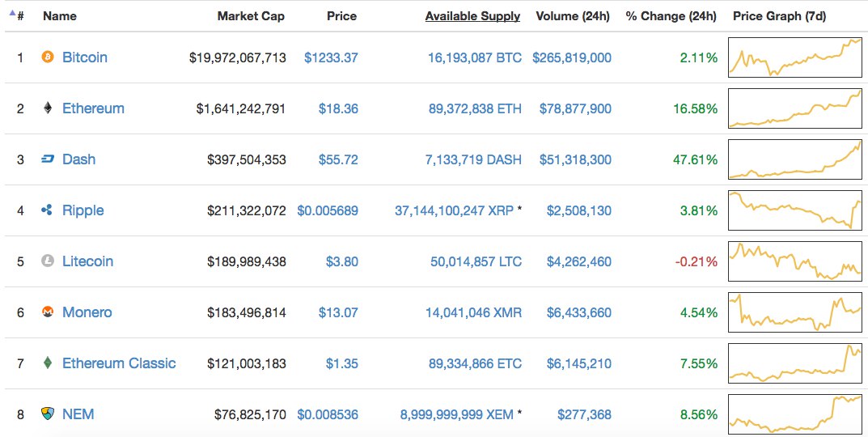The height and width of the screenshot is (437, 868).
Task: Click the Litecoin logo icon
Action: pos(49,261)
